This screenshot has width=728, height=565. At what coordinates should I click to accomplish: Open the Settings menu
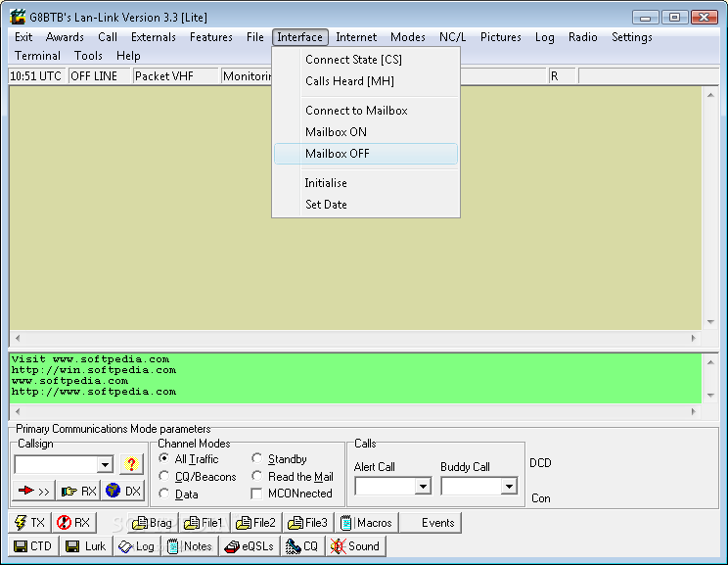click(632, 37)
